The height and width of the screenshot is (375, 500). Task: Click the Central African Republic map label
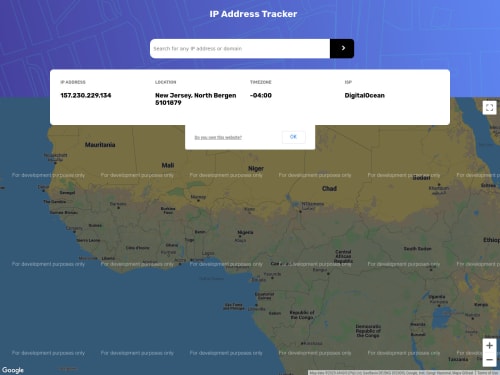coord(343,256)
